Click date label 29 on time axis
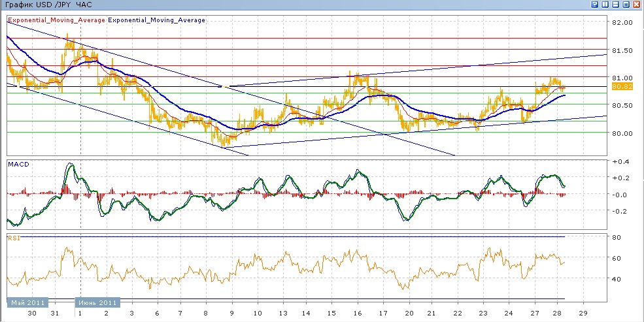Viewport: 644px width, 322px height. pyautogui.click(x=583, y=313)
